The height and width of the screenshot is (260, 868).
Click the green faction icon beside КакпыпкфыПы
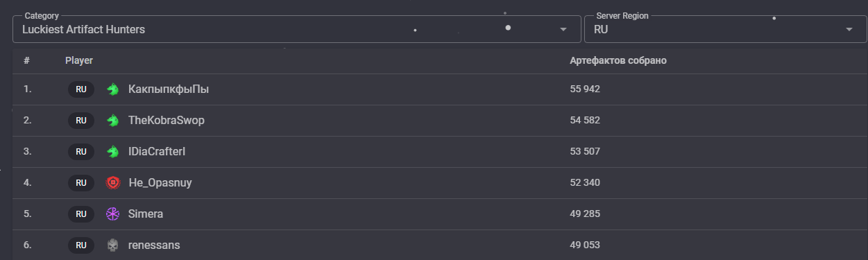[112, 89]
